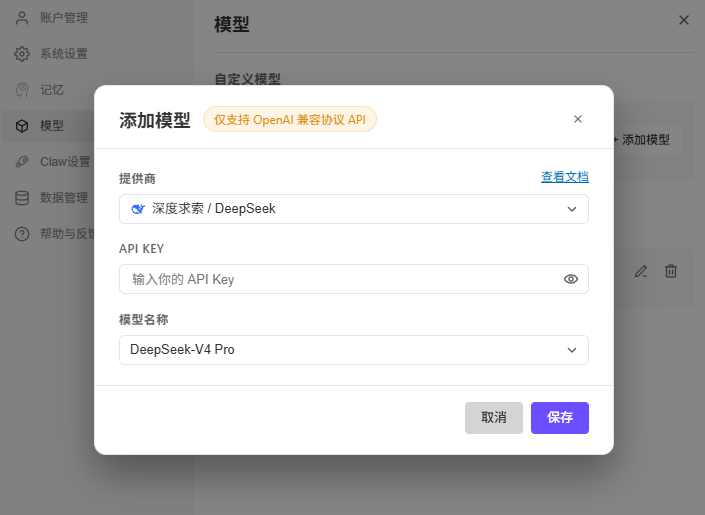Expand the model name chevron arrow
705x515 pixels.
(x=572, y=350)
